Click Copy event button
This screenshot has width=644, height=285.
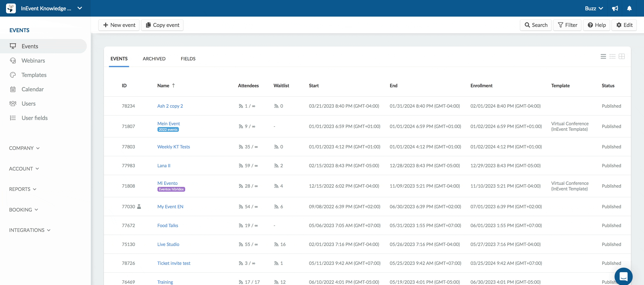coord(162,25)
